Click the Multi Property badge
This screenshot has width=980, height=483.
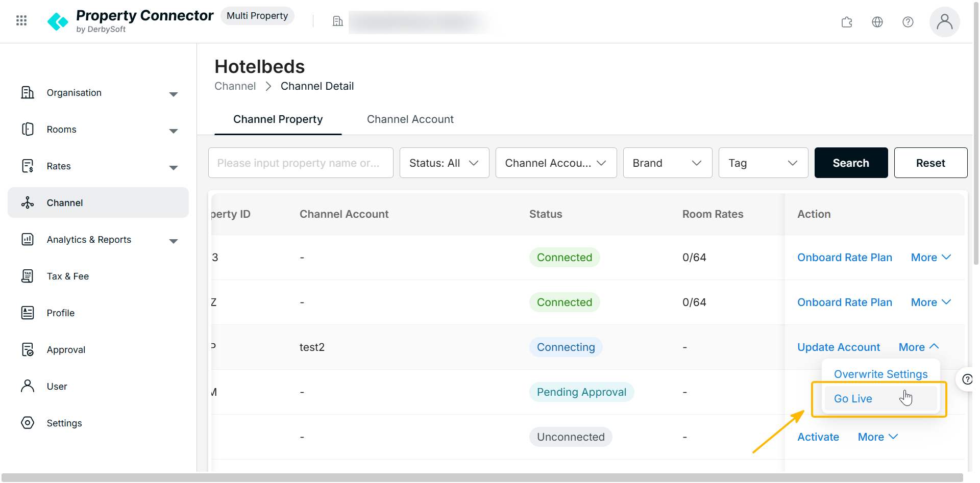coord(257,16)
